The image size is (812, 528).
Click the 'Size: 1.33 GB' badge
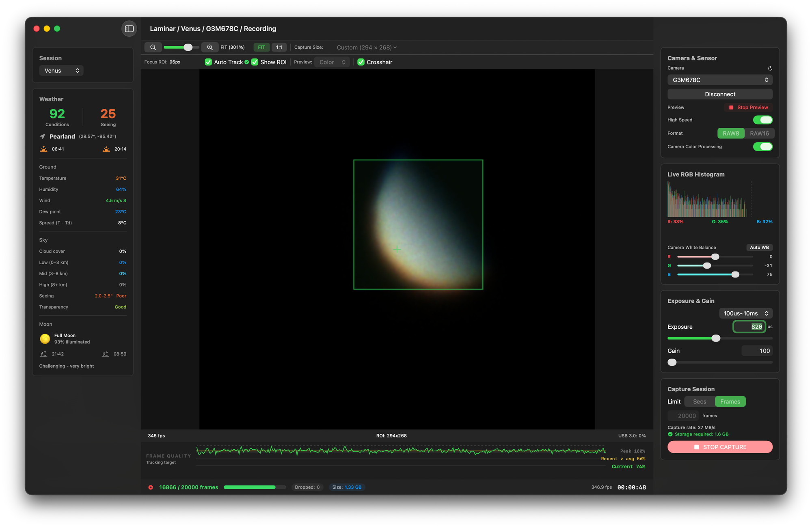pyautogui.click(x=347, y=487)
